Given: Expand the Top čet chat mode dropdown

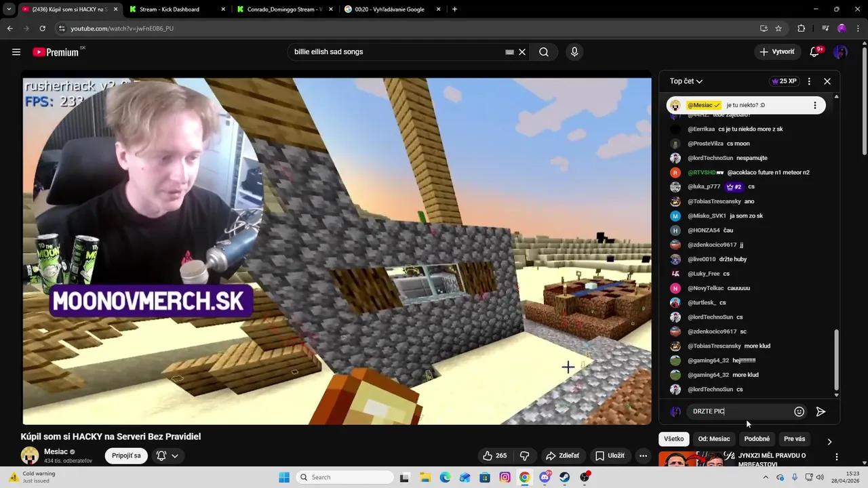Looking at the screenshot, I should pyautogui.click(x=686, y=81).
